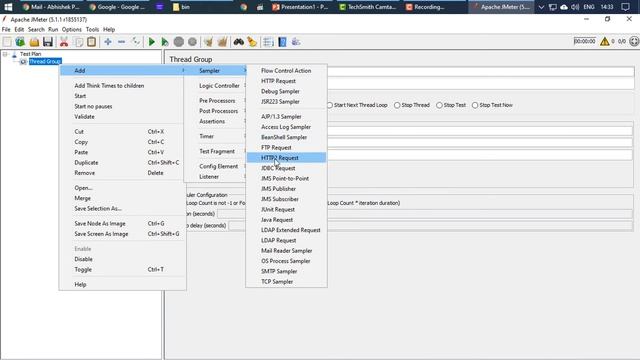The image size is (640, 360).
Task: Choose HTTP Request sampler
Action: click(x=286, y=81)
